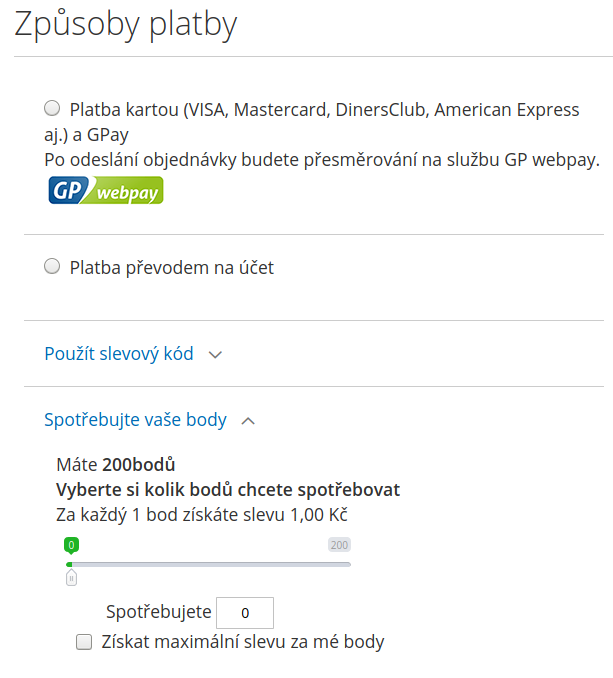Viewport: 613px width, 678px height.
Task: Select the Platba kartou radio button
Action: pos(52,109)
